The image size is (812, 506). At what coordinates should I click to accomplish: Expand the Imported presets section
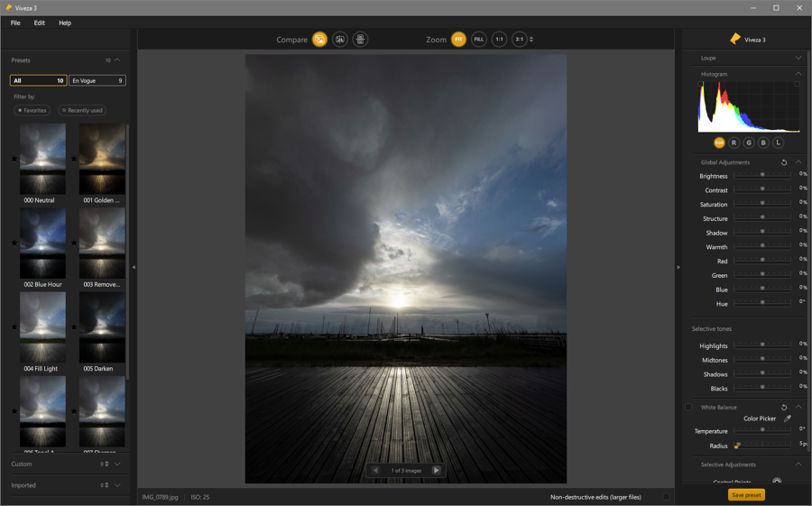point(117,485)
